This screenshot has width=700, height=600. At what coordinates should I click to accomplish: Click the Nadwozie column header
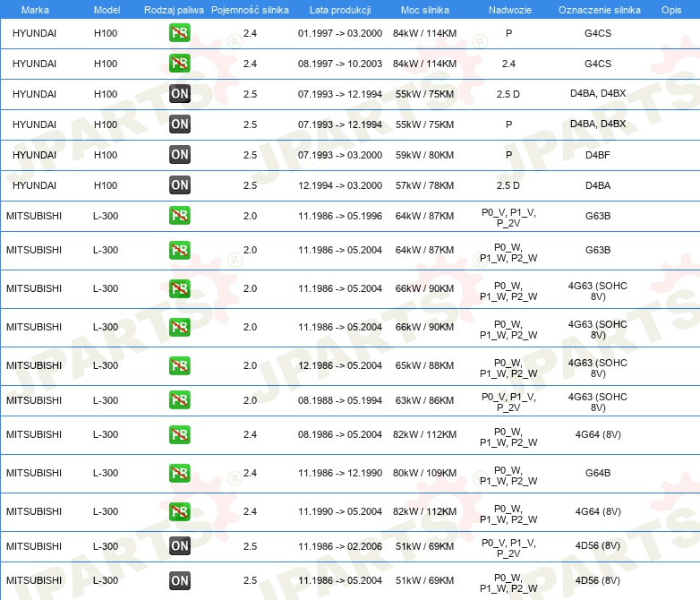pos(510,10)
